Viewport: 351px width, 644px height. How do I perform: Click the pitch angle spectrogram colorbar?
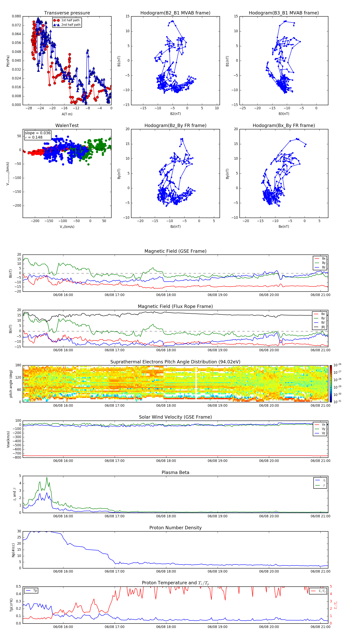(x=331, y=383)
